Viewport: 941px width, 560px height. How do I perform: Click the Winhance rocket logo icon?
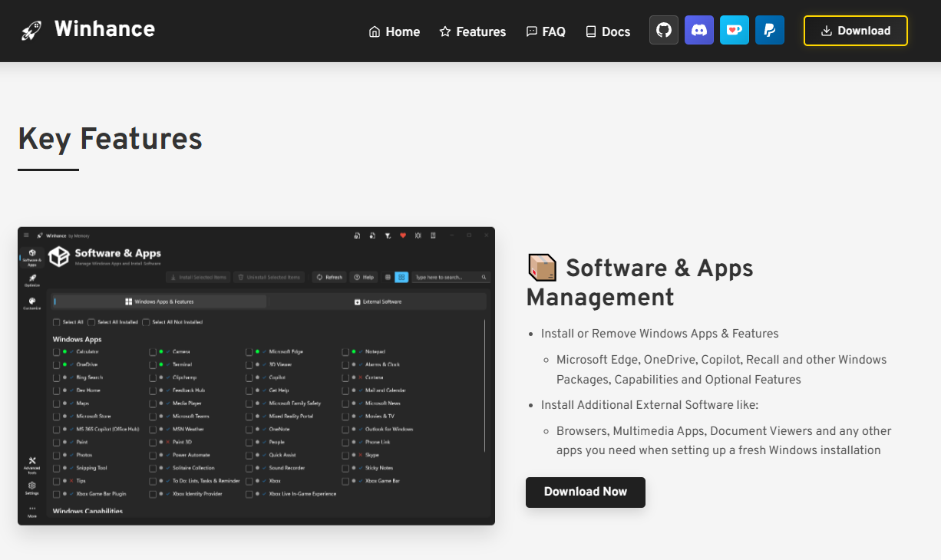tap(31, 31)
